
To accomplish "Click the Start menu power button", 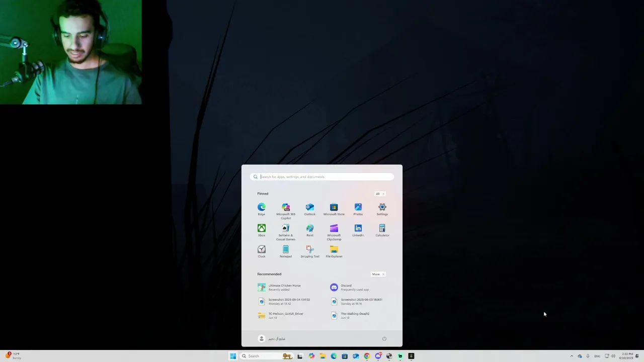I will click(x=384, y=338).
